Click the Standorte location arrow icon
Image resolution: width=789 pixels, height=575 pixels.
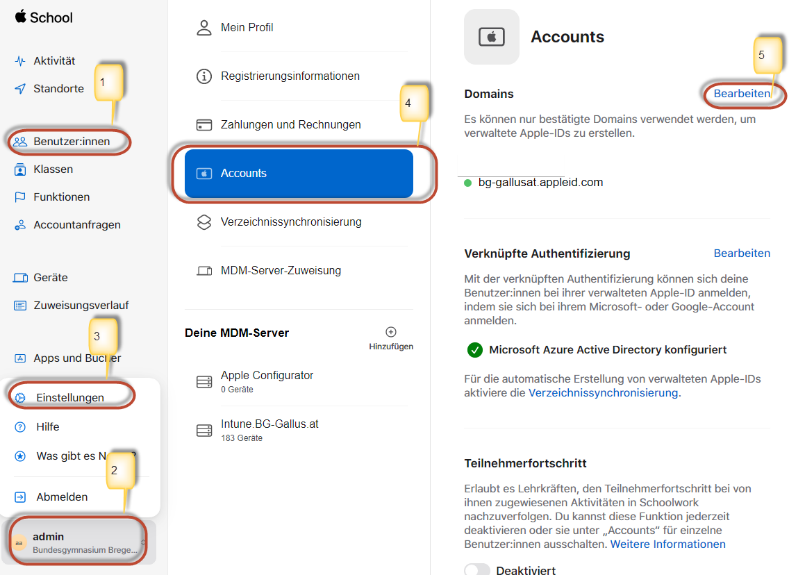(19, 89)
